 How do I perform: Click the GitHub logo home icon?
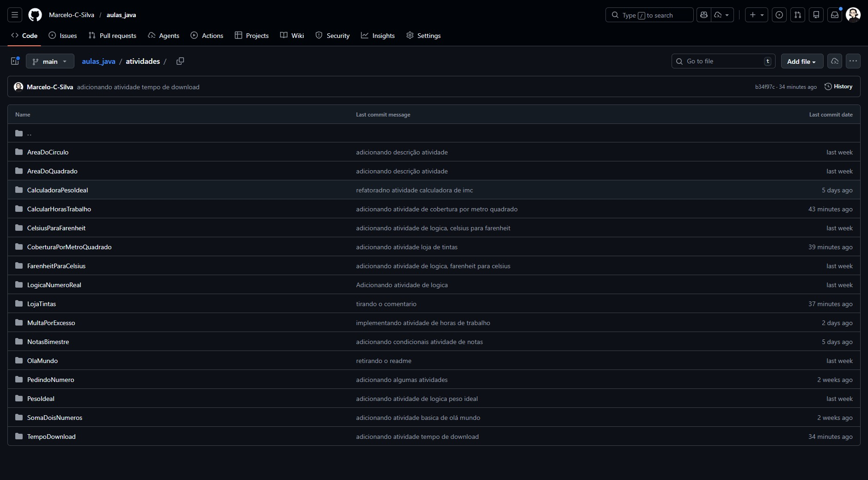point(35,15)
